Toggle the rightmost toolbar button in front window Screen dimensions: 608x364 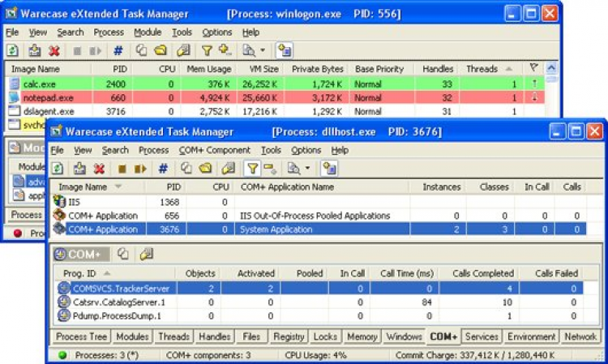[x=329, y=169]
